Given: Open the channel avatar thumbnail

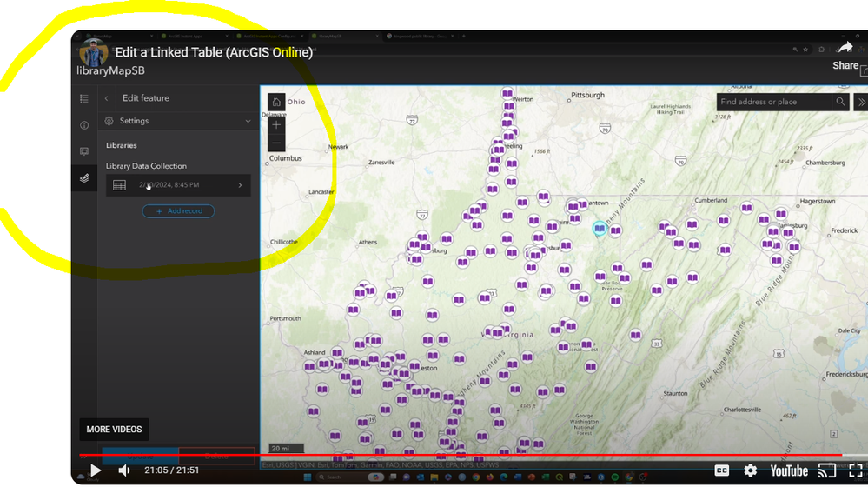Looking at the screenshot, I should 93,52.
